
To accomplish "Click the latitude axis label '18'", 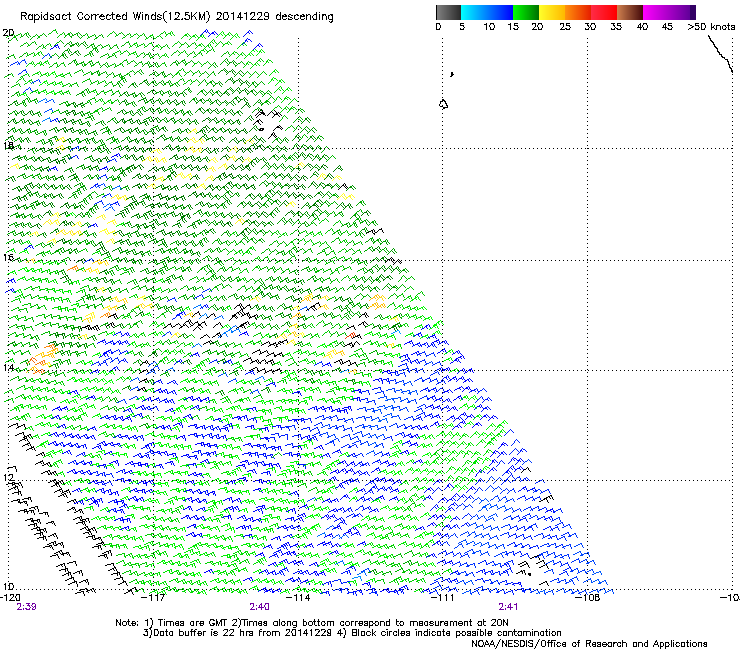I will [8, 145].
